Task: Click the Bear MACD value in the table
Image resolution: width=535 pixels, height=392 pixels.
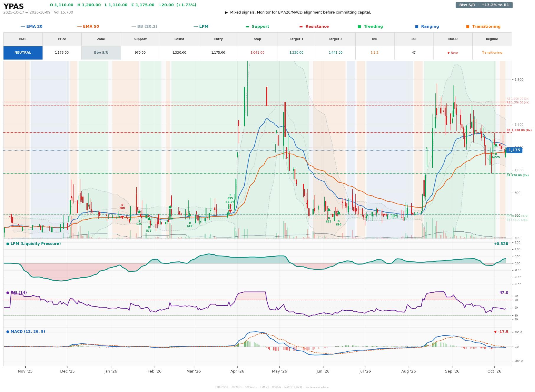Action: click(453, 53)
